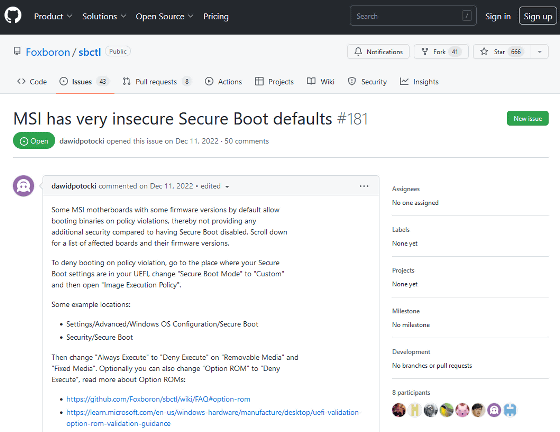
Task: Open the Foxboron owner profile
Action: coord(48,52)
